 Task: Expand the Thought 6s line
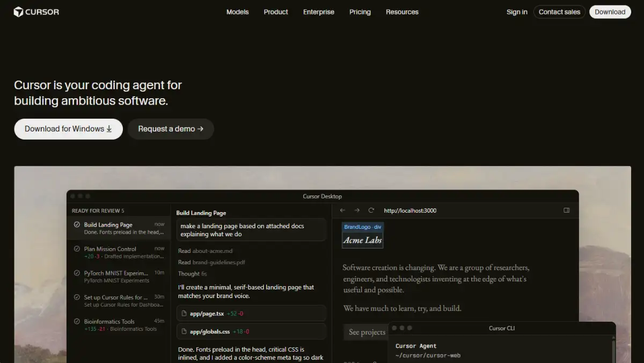pos(192,273)
